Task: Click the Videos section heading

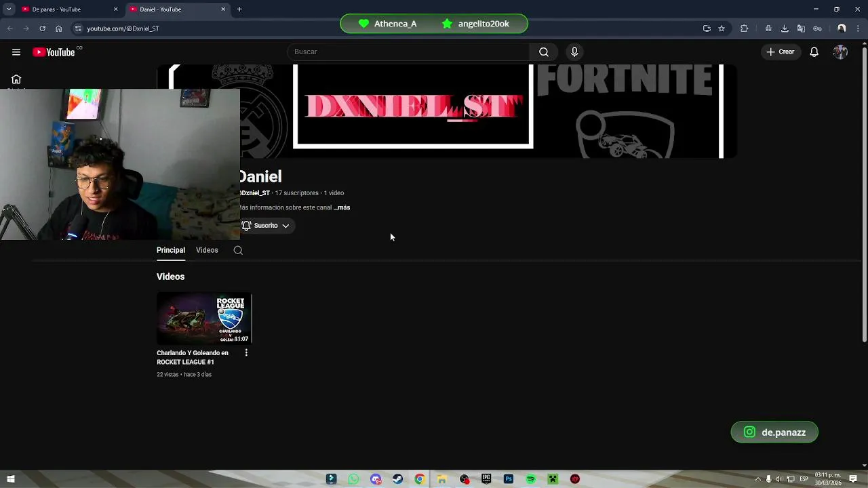Action: [170, 277]
